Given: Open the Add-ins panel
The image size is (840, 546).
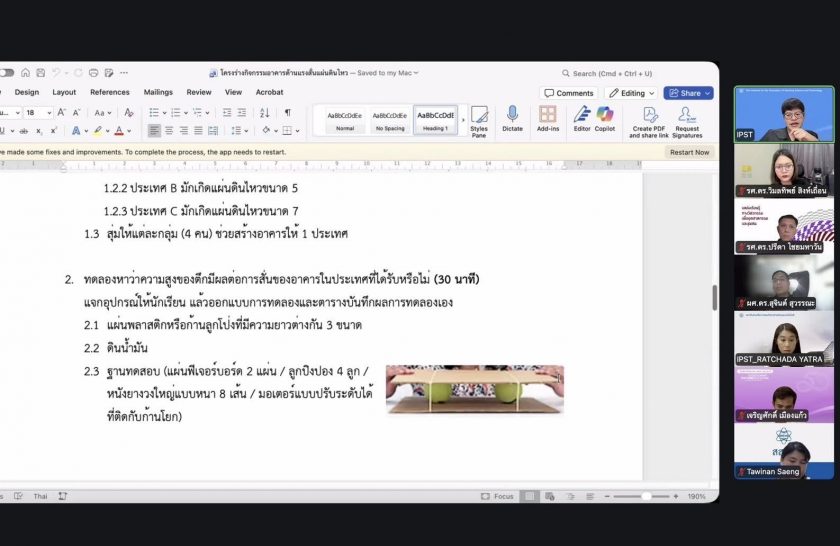Looking at the screenshot, I should coord(548,120).
